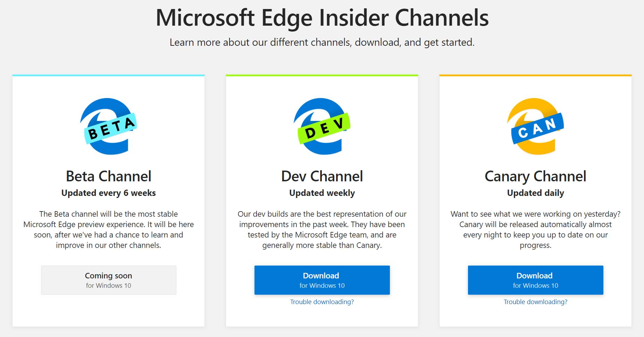This screenshot has height=337, width=644.
Task: Click the Dev channel Edge logo
Action: [322, 127]
